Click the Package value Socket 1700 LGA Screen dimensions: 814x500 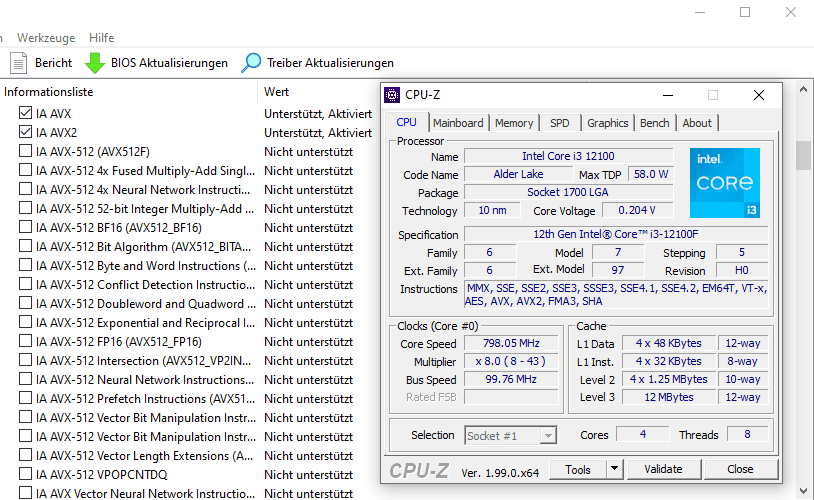[x=568, y=192]
